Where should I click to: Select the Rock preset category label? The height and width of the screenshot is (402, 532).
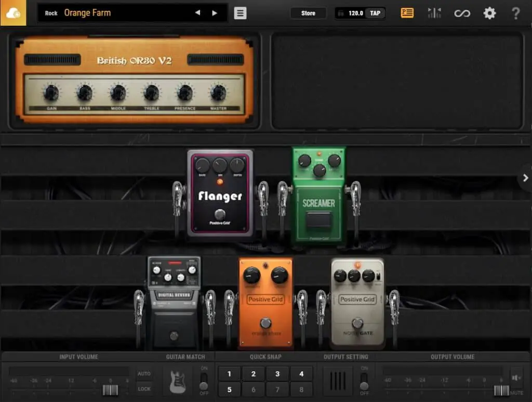51,13
